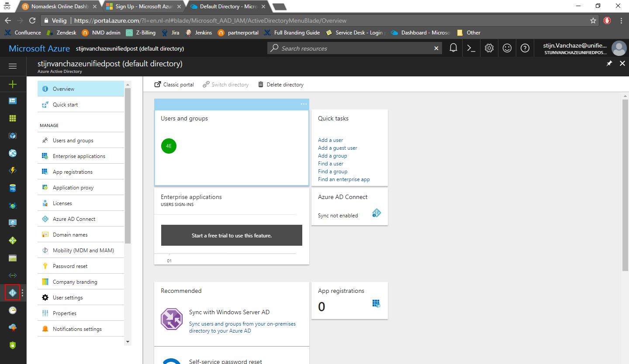629x364 pixels.
Task: Open Users and groups menu item
Action: coord(81,140)
